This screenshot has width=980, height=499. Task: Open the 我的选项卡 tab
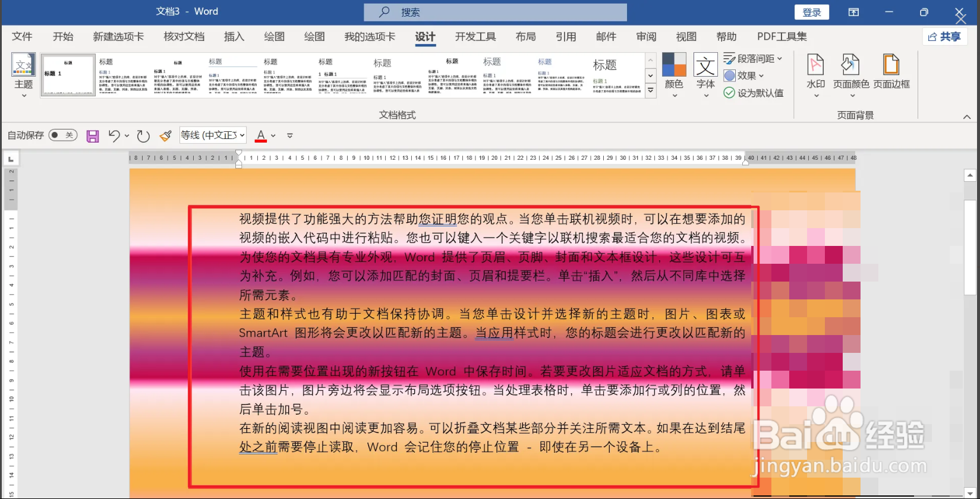tap(370, 36)
